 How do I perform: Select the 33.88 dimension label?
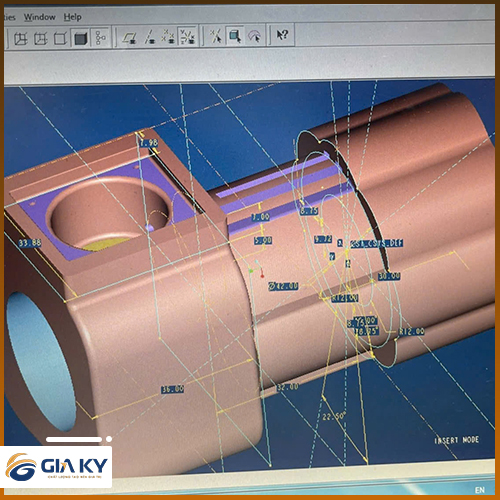pyautogui.click(x=30, y=243)
